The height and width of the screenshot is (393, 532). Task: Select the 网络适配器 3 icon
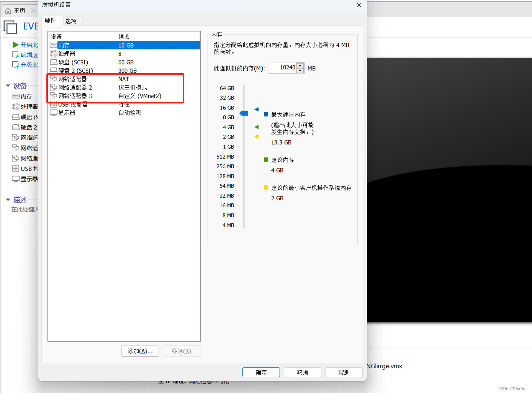53,96
